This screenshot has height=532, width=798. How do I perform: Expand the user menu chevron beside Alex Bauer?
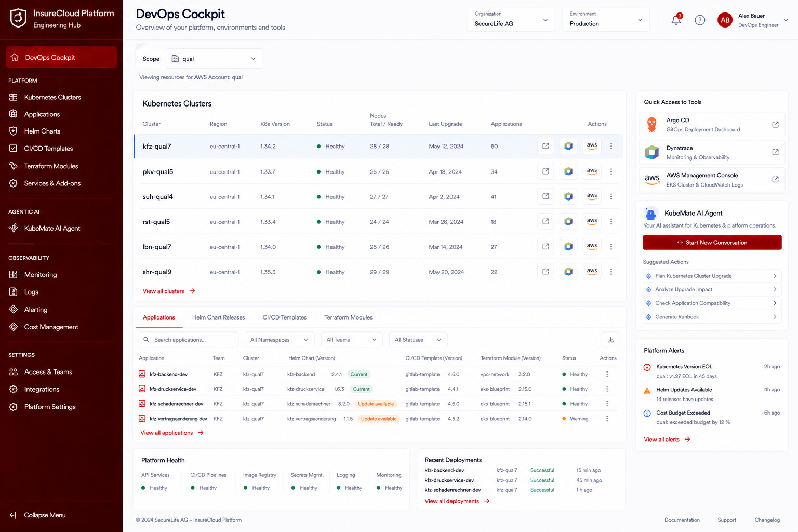point(786,20)
